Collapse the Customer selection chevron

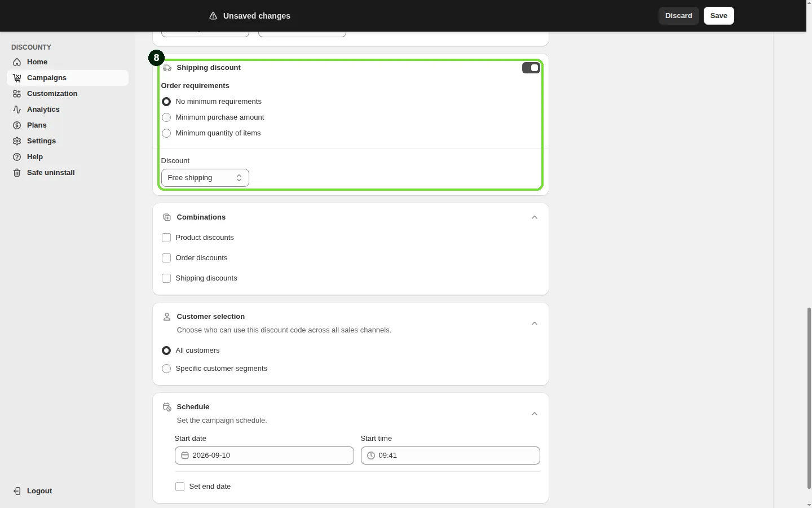pos(535,323)
